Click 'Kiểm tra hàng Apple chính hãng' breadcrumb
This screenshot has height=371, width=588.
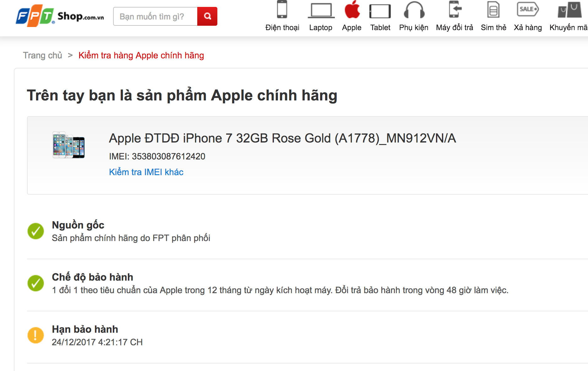pyautogui.click(x=141, y=55)
